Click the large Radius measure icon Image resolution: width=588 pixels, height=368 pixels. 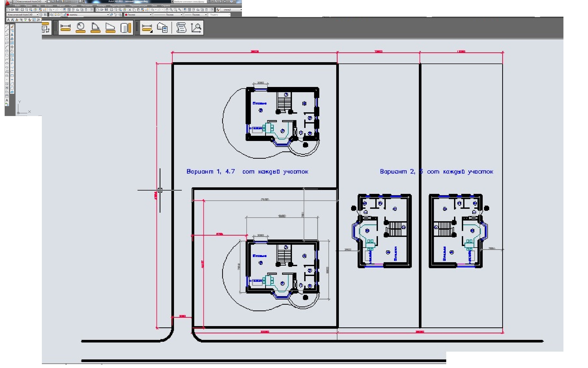click(81, 28)
